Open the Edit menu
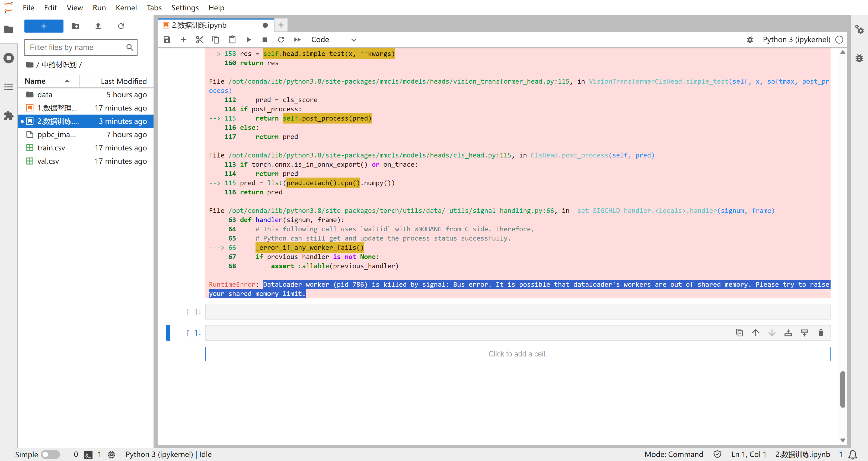 [50, 7]
